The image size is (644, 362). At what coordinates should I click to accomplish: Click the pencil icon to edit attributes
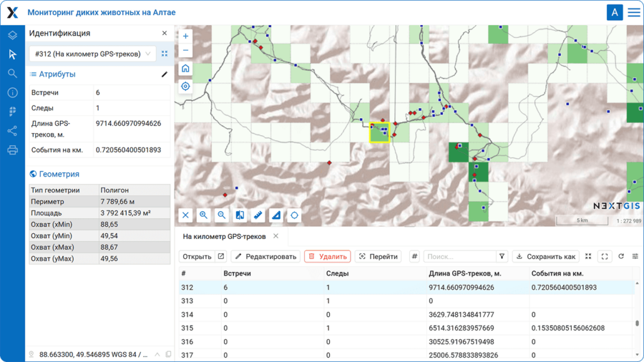[165, 74]
